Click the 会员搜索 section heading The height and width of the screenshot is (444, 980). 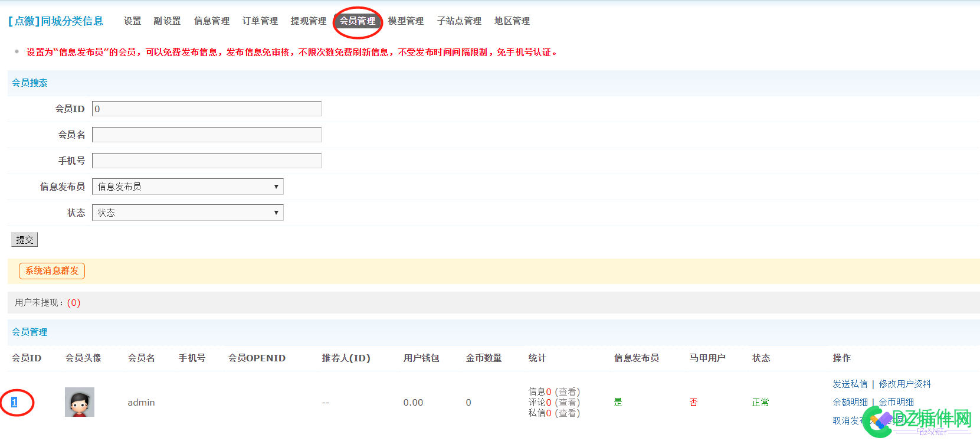click(30, 83)
